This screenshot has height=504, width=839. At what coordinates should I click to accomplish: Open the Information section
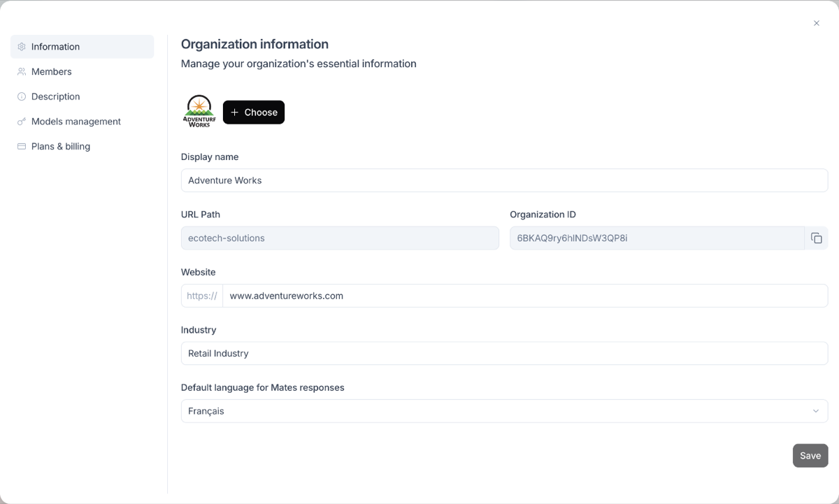(x=83, y=47)
